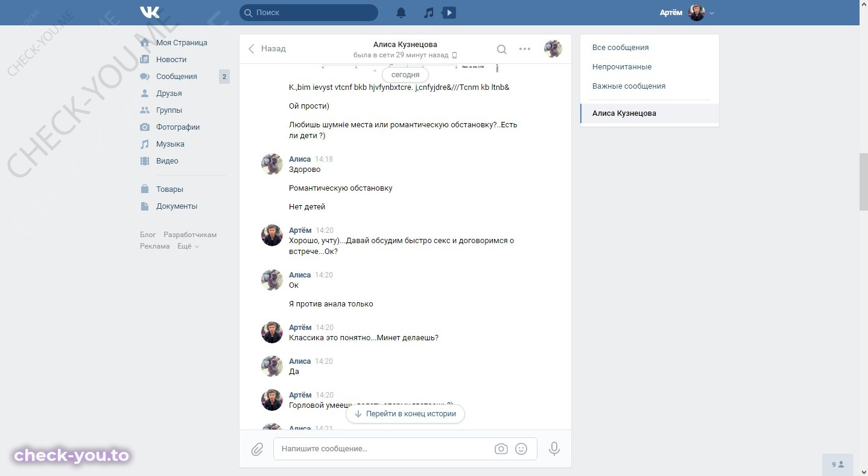Expand the Ещё footer dropdown
868x476 pixels.
(188, 246)
